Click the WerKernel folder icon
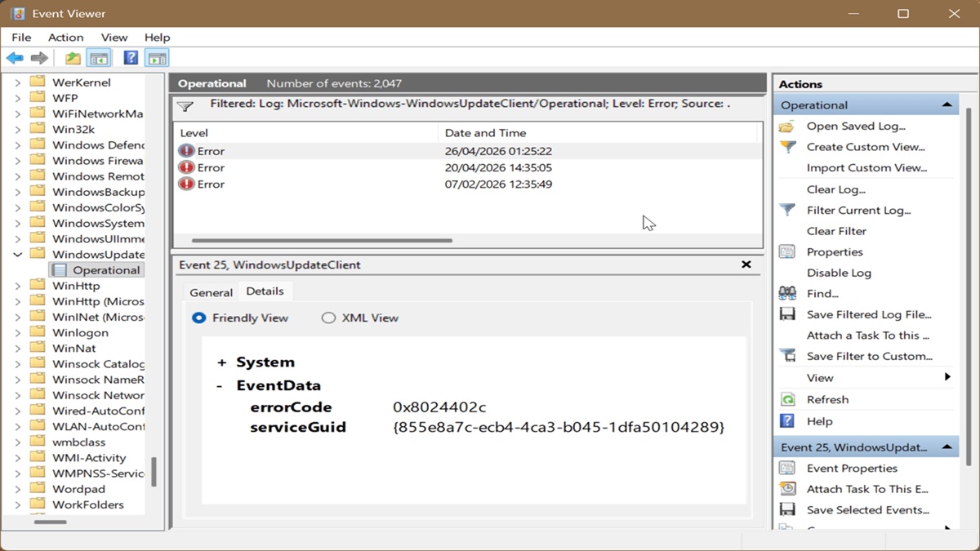This screenshot has height=551, width=980. tap(38, 82)
